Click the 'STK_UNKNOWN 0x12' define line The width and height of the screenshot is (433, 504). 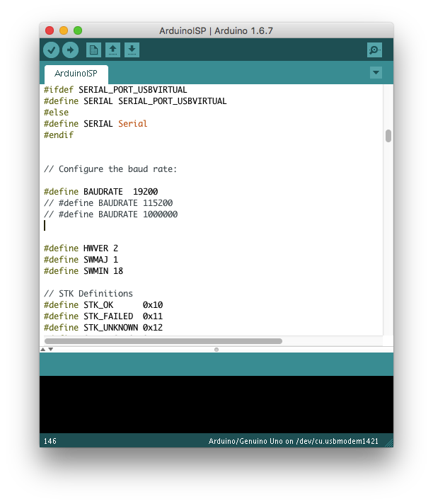click(x=103, y=328)
